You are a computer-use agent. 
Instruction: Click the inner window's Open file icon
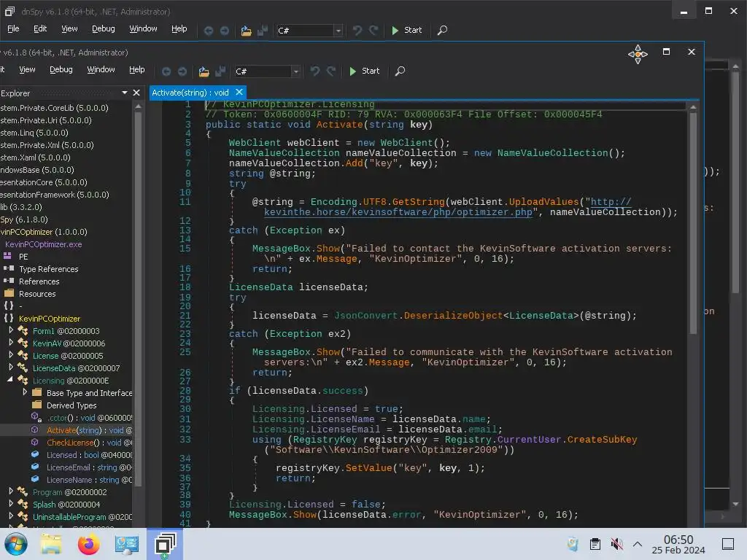click(x=204, y=71)
